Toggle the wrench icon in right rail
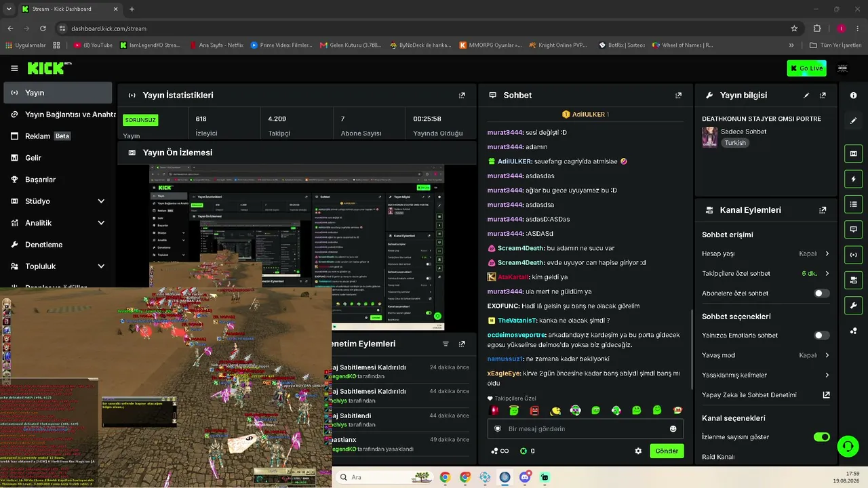Image resolution: width=868 pixels, height=488 pixels. tap(853, 305)
